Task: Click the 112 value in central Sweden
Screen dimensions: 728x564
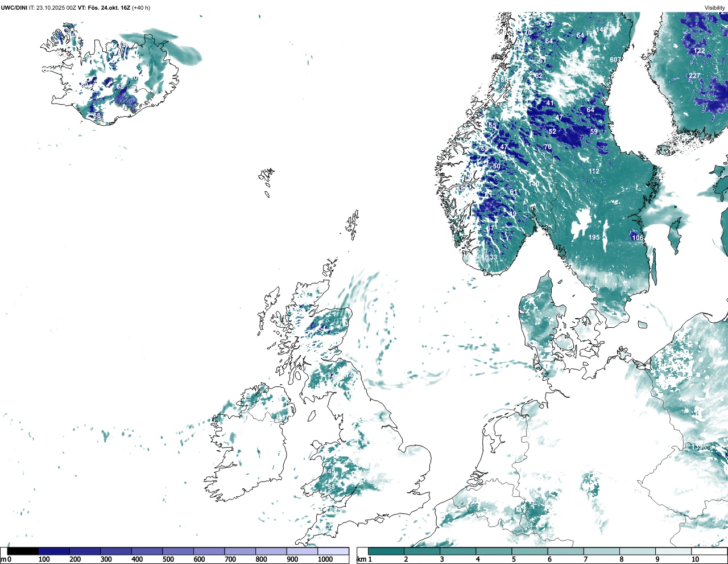Action: pyautogui.click(x=594, y=171)
